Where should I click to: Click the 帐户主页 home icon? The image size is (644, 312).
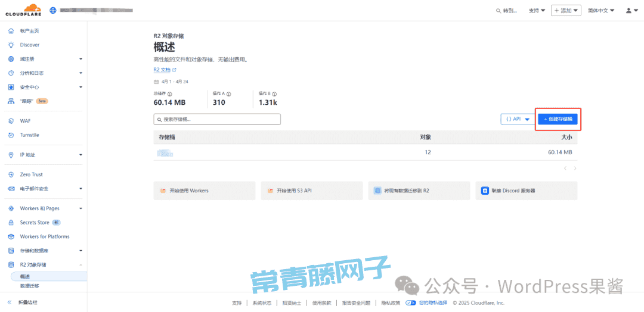coord(11,31)
